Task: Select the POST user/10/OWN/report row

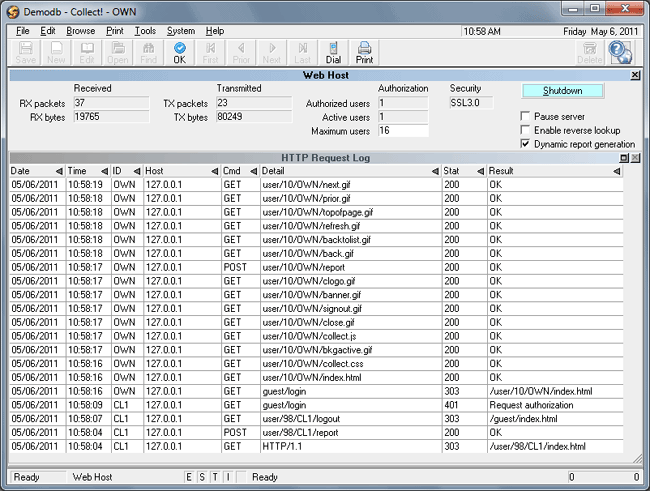Action: click(316, 267)
